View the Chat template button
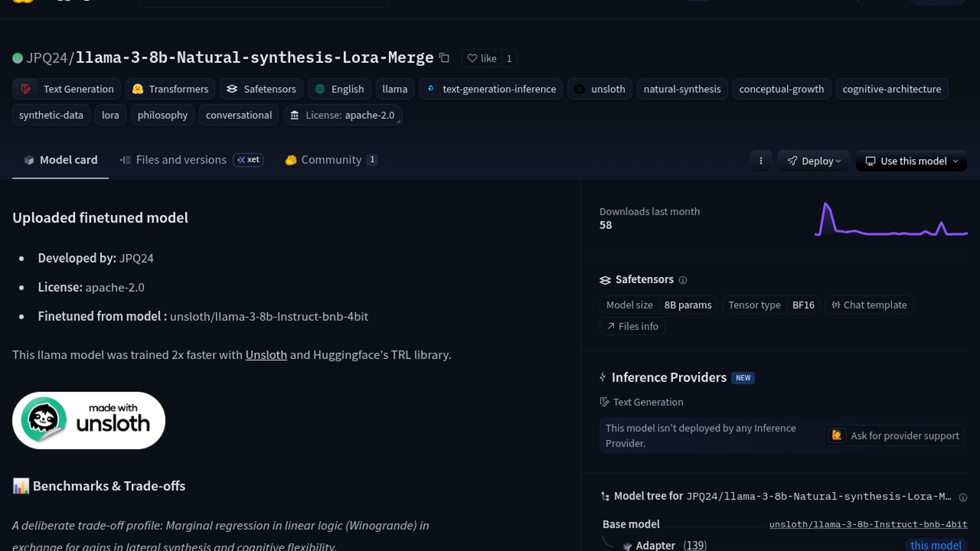 pos(869,305)
